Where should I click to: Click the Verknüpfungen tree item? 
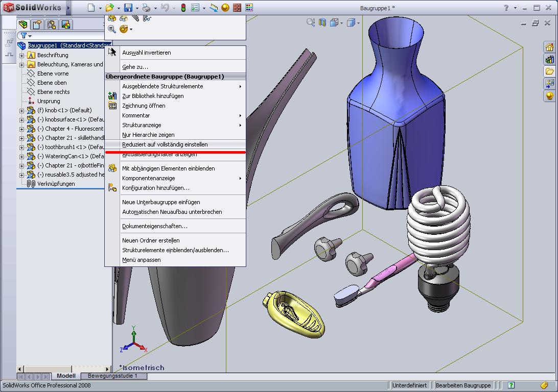pos(56,184)
